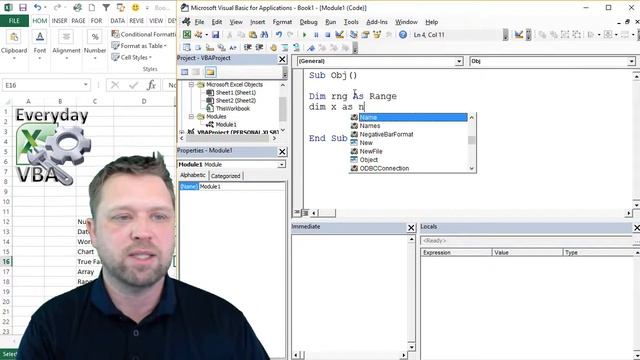Close the Immediate window

pyautogui.click(x=411, y=228)
